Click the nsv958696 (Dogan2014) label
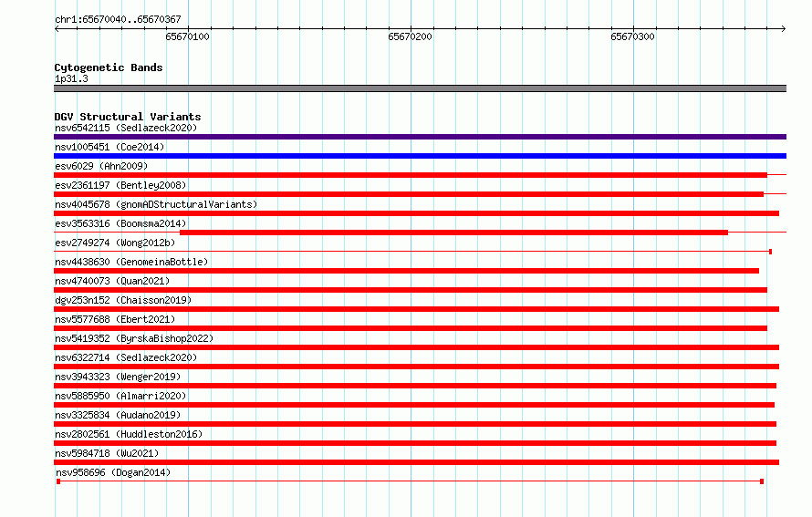Image resolution: width=812 pixels, height=517 pixels. point(113,472)
